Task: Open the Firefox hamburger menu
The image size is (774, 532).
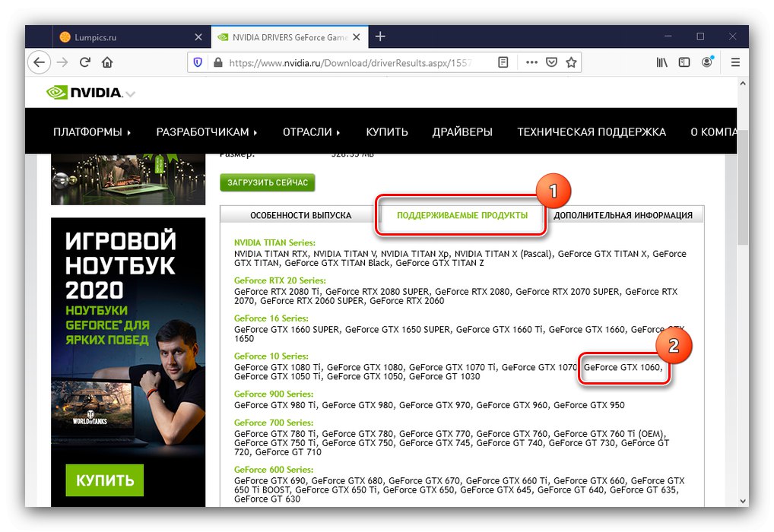Action: click(x=735, y=62)
